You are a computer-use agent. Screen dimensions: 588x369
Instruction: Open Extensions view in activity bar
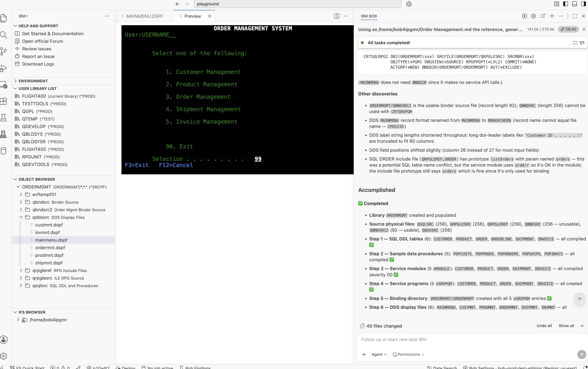tap(3, 101)
